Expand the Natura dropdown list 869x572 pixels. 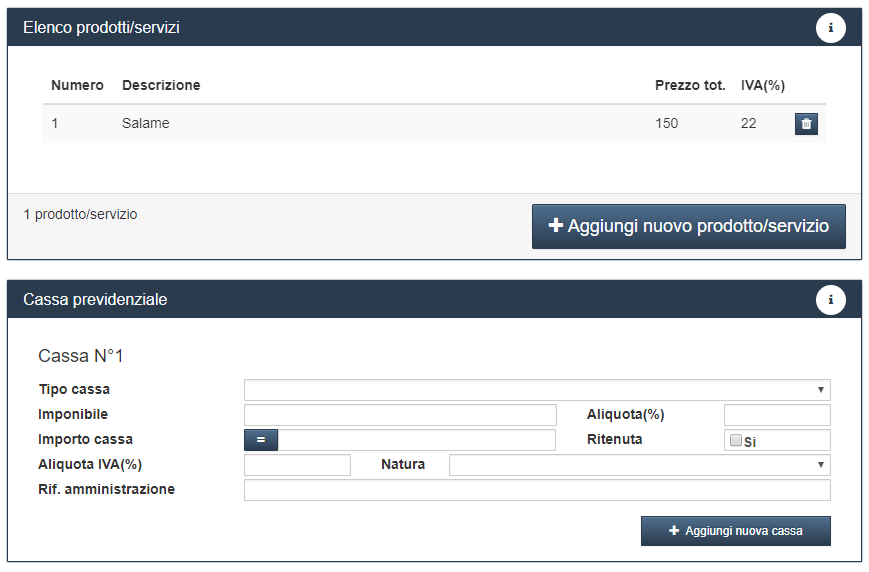click(x=640, y=464)
